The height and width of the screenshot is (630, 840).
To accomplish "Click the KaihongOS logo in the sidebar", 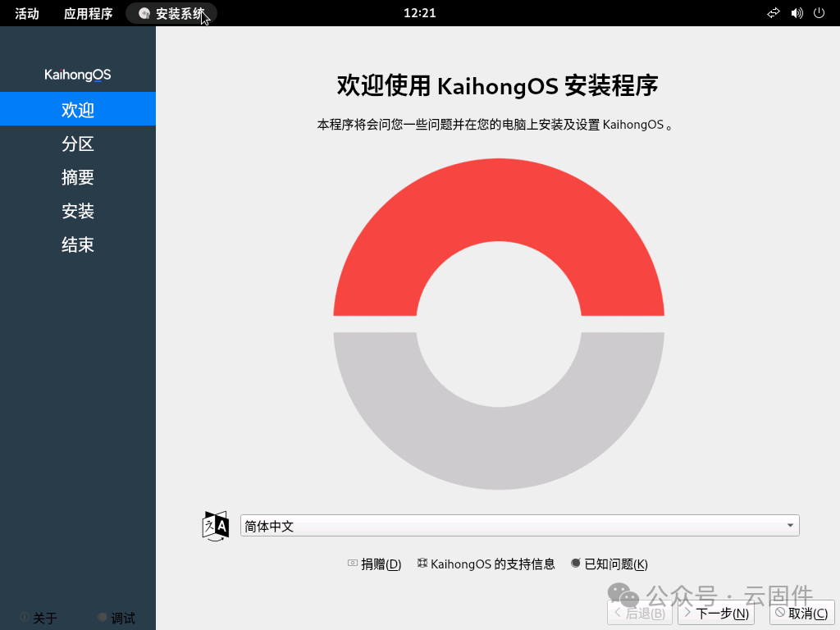I will pos(78,75).
